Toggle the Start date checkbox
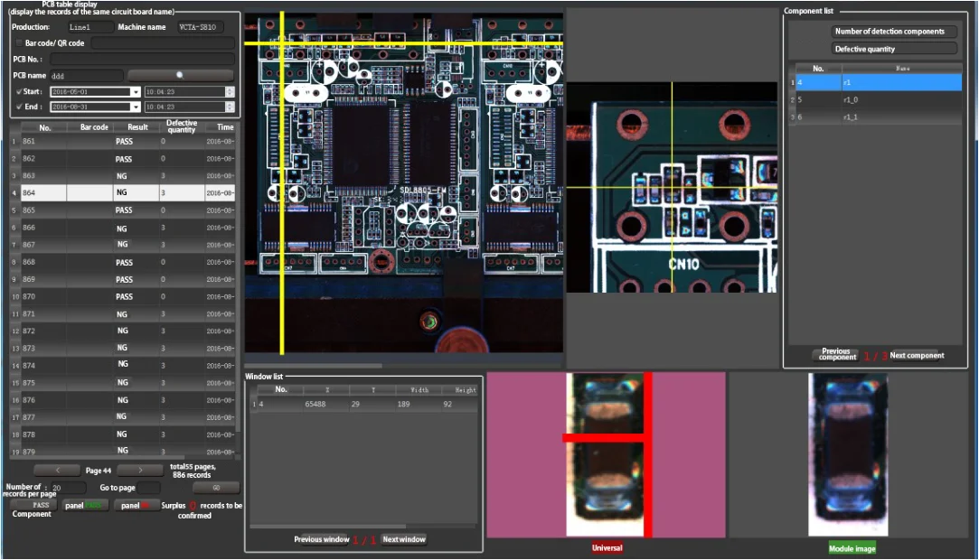This screenshot has width=979, height=560. coord(19,91)
